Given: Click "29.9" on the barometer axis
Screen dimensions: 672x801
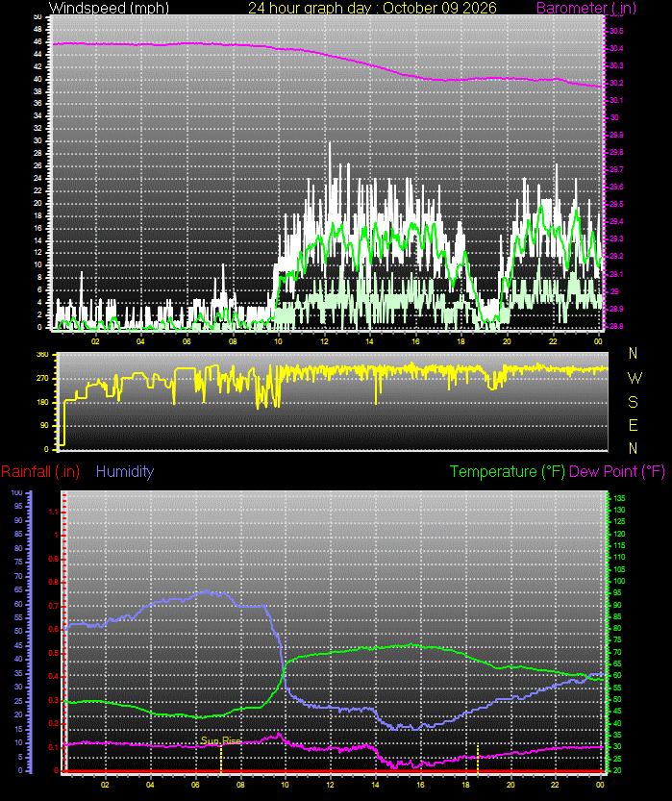Looking at the screenshot, I should [616, 136].
